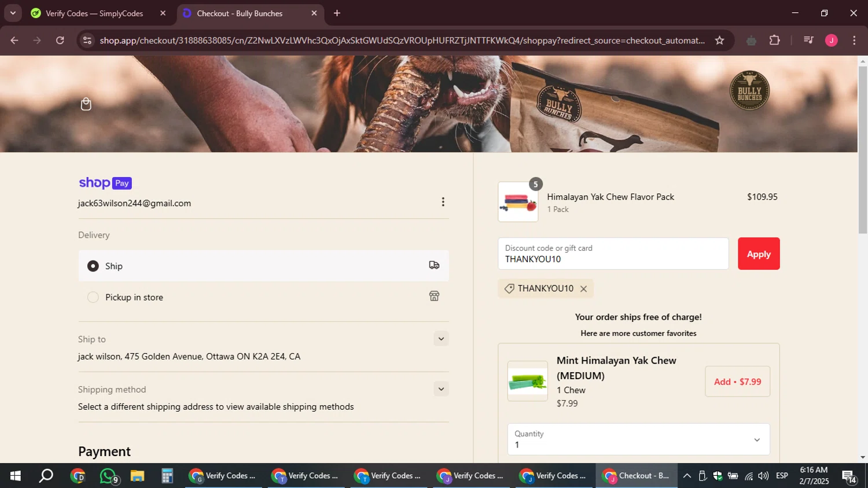The height and width of the screenshot is (488, 868).
Task: Click "Your order ships free of charge!" text
Action: [638, 317]
